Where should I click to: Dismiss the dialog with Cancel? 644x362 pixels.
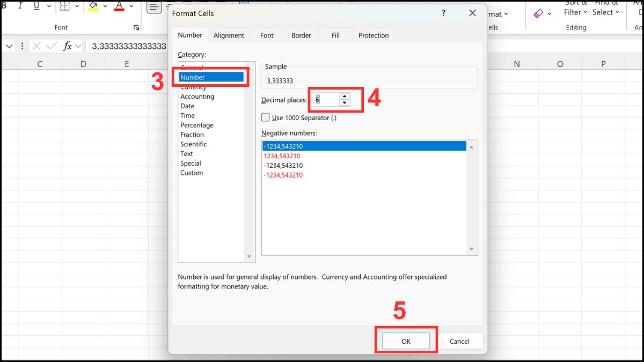tap(460, 341)
